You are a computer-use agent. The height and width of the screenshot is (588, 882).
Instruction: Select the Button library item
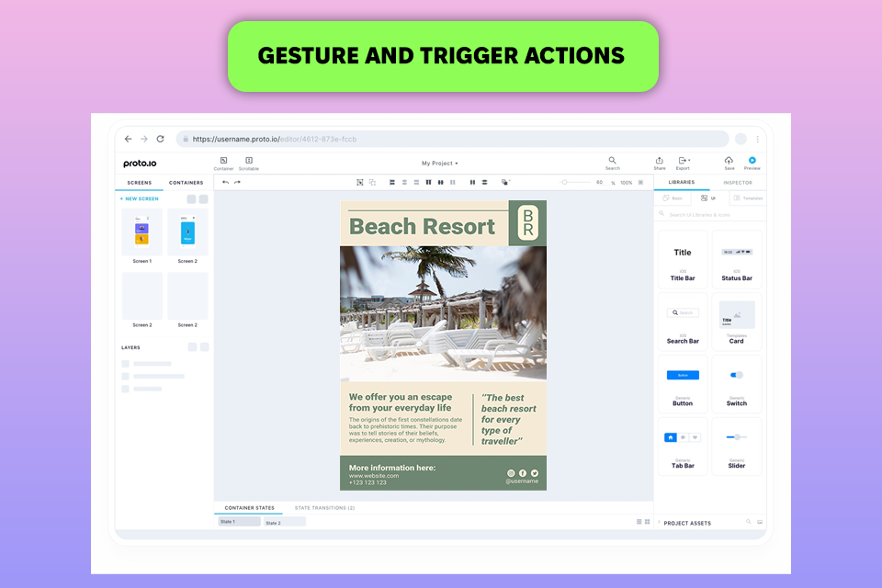point(683,384)
